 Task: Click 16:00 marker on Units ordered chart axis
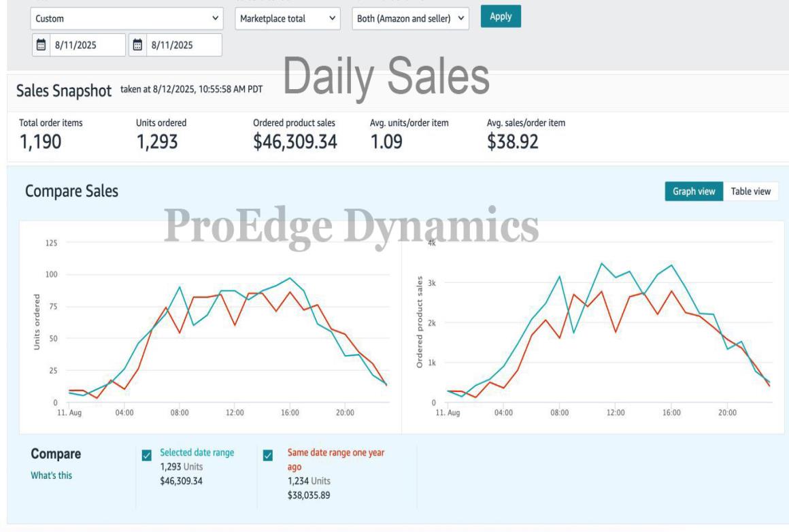pos(290,412)
